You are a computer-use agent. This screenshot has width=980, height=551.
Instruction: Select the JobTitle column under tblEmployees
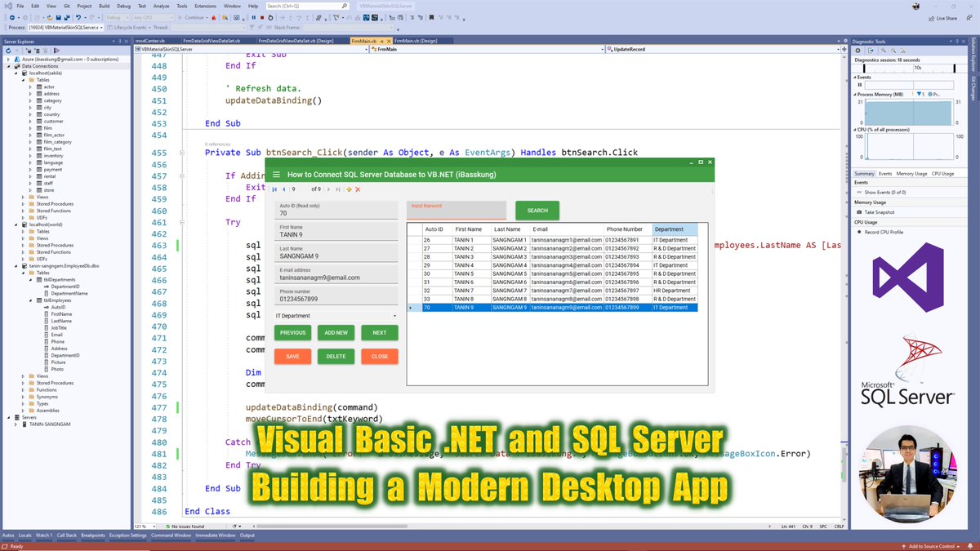(61, 327)
